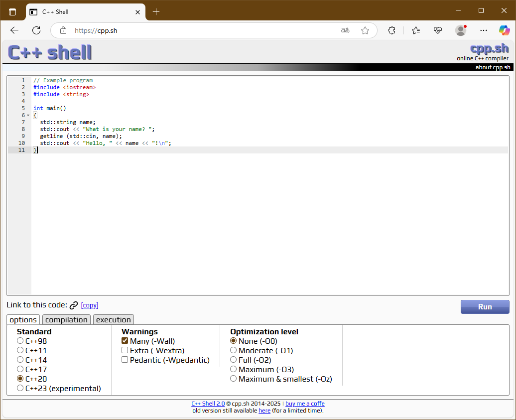Open old version here link
Image resolution: width=516 pixels, height=420 pixels.
[264, 411]
